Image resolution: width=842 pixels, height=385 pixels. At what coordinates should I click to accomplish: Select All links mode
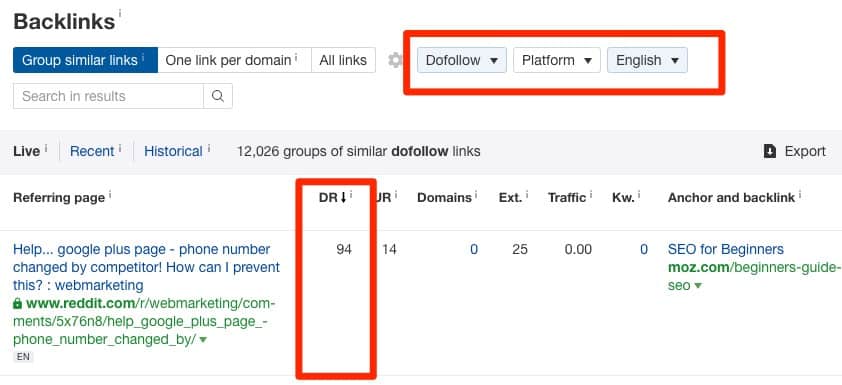click(343, 60)
